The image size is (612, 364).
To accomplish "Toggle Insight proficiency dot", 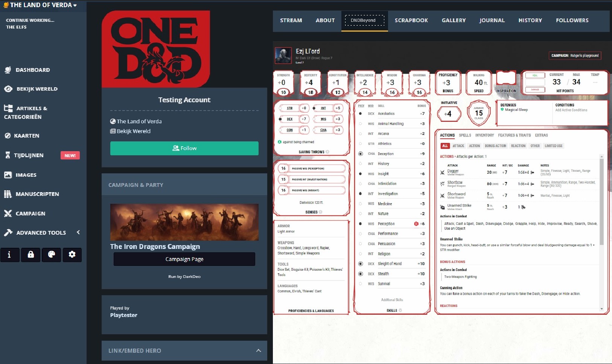I will click(360, 174).
